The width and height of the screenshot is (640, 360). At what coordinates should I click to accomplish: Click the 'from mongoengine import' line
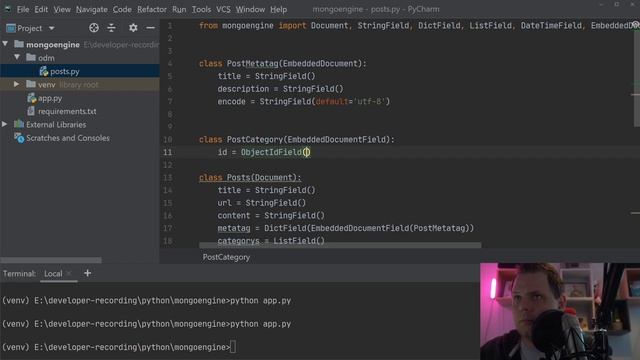point(419,25)
